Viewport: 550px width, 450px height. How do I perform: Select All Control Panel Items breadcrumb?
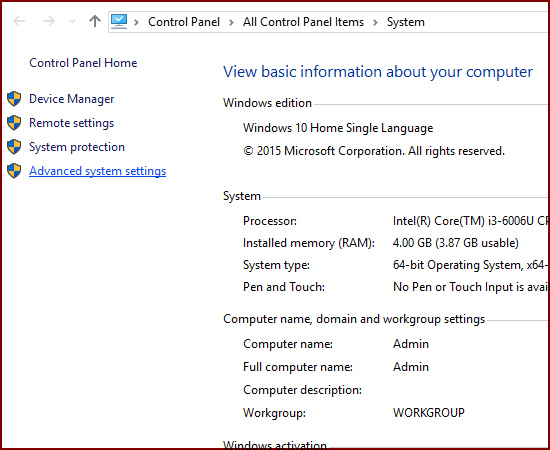coord(303,22)
